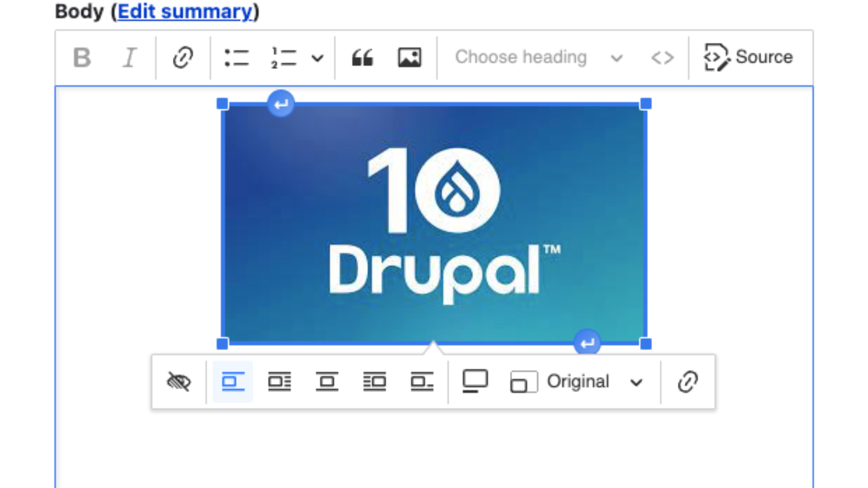The height and width of the screenshot is (488, 868).
Task: Link the image using balloon link icon
Action: 688,381
